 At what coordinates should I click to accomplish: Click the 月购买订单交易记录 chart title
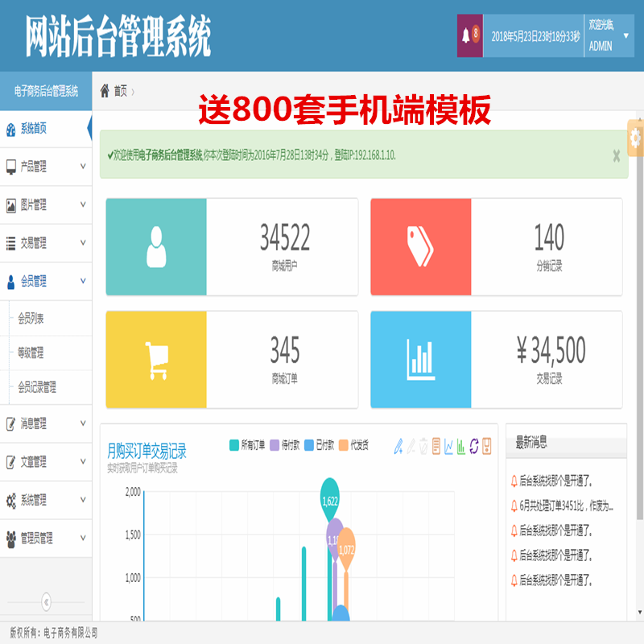tap(147, 451)
